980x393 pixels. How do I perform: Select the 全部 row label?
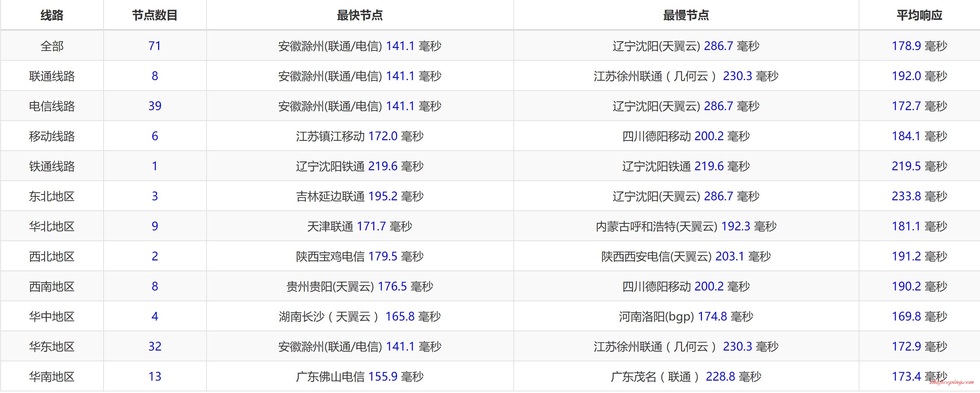pos(52,46)
